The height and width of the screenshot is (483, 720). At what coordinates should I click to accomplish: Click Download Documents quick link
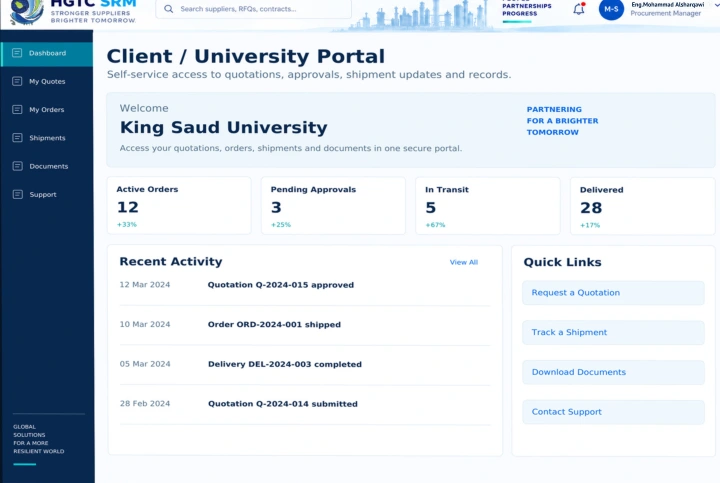(613, 372)
